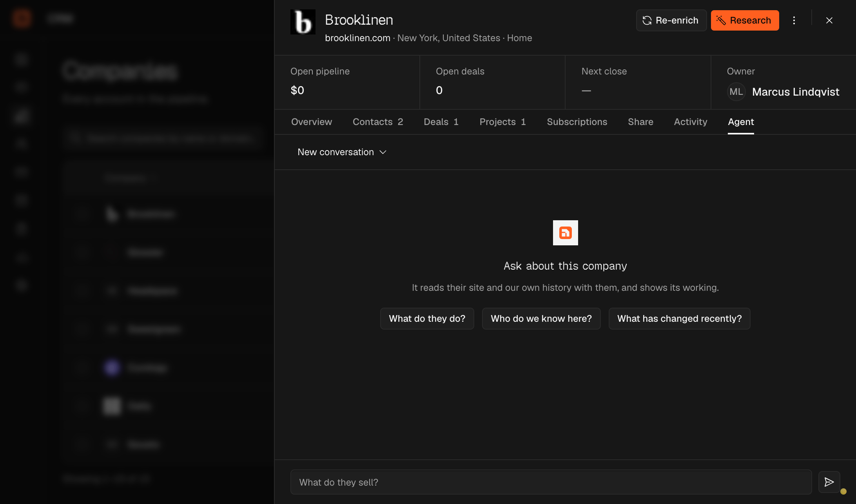856x504 pixels.
Task: Expand the New conversation dropdown
Action: pos(342,152)
